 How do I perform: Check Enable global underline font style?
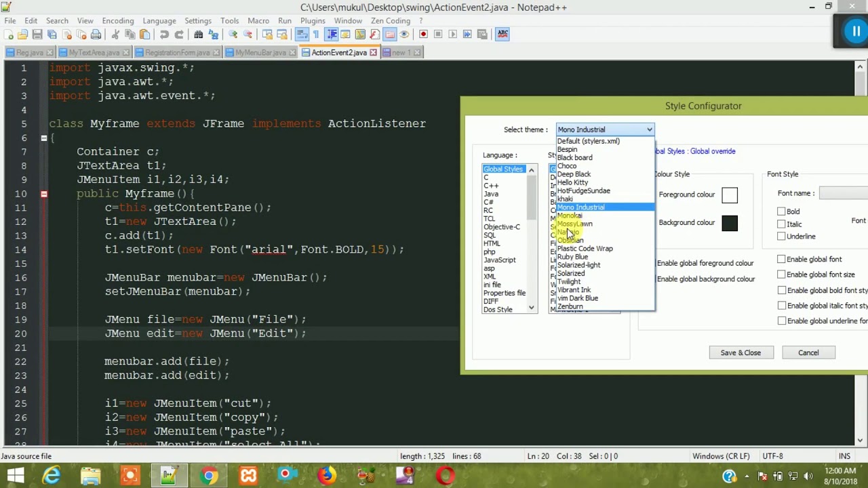(x=781, y=321)
